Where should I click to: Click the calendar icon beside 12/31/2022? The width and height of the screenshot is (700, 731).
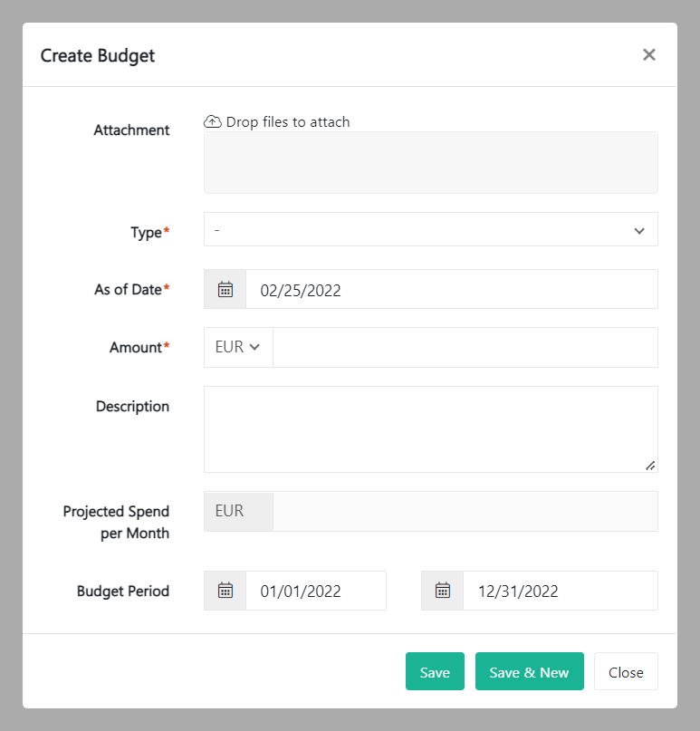(442, 590)
